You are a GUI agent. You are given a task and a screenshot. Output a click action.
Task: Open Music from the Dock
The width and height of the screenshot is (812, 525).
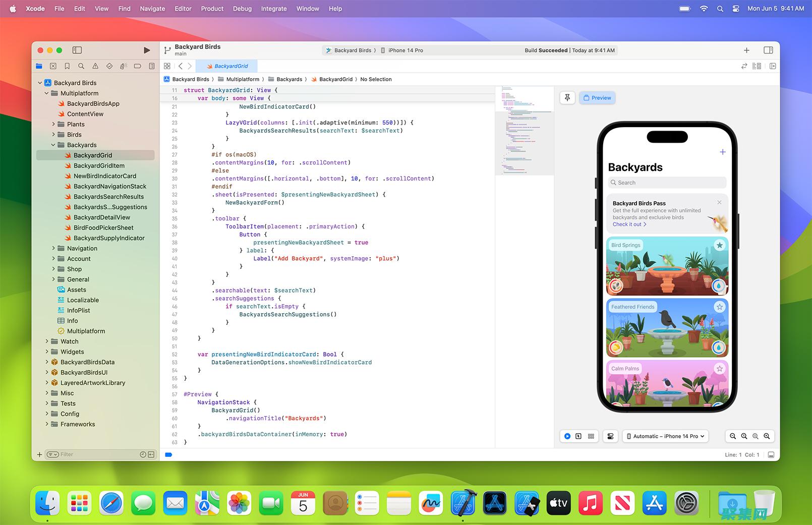click(x=590, y=503)
